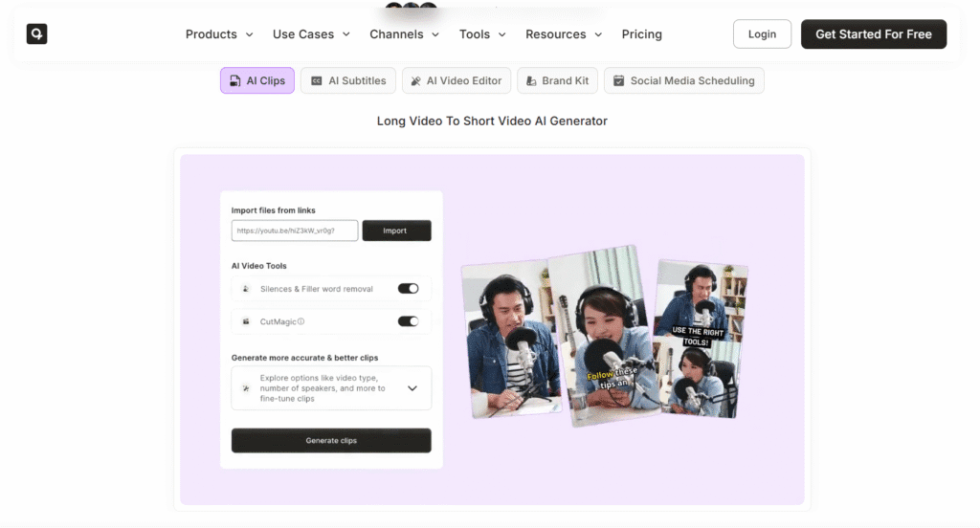Expand the fine-tune clips options chevron
980x528 pixels.
412,388
